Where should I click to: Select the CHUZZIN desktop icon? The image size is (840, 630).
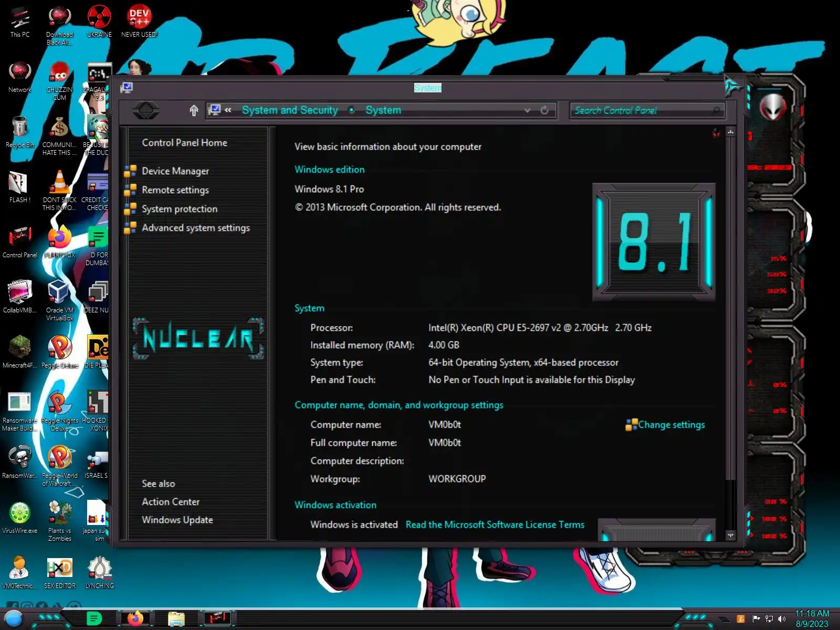tap(60, 81)
